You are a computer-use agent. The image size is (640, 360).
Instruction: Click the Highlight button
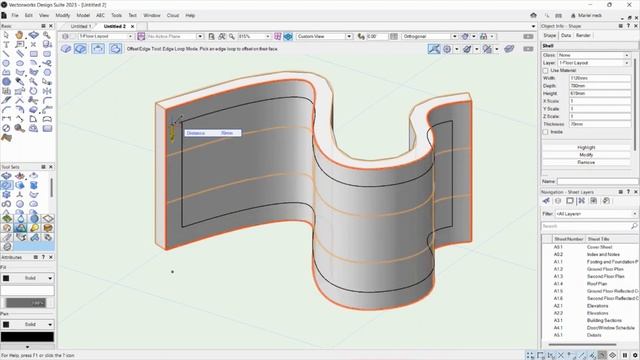pyautogui.click(x=586, y=147)
